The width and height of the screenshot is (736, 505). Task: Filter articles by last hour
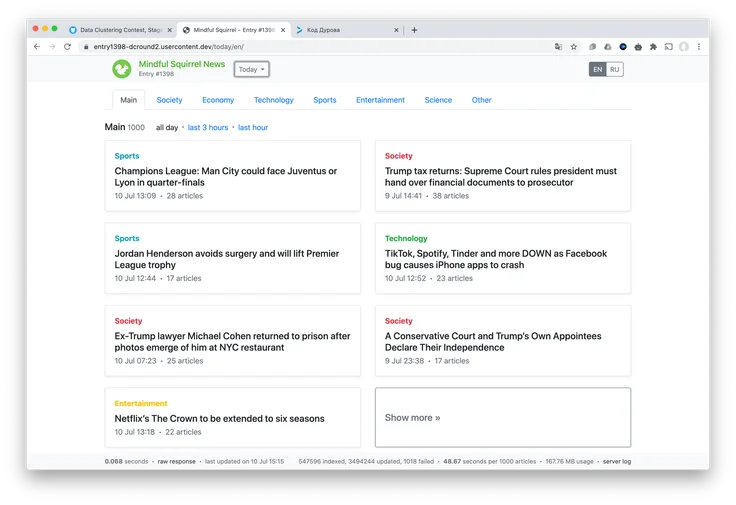pyautogui.click(x=253, y=128)
